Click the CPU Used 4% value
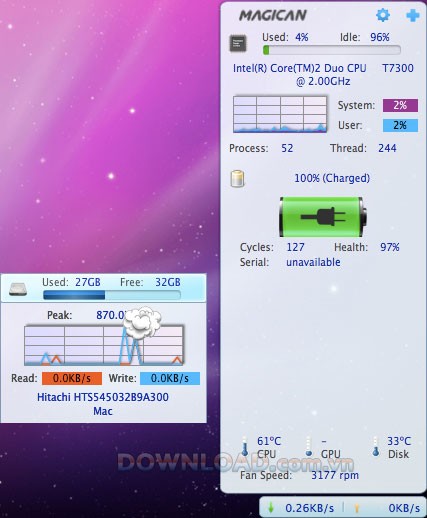The height and width of the screenshot is (518, 427). point(301,37)
